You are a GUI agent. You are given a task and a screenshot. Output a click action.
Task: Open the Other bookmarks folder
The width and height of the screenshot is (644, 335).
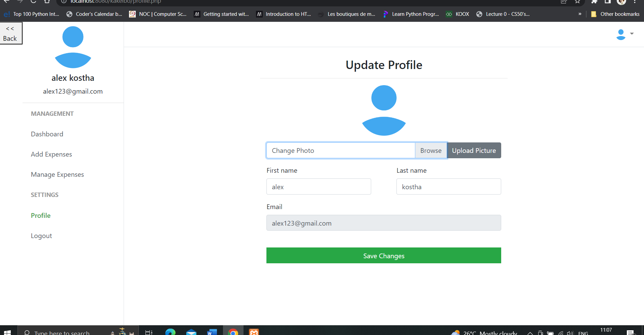coord(615,14)
